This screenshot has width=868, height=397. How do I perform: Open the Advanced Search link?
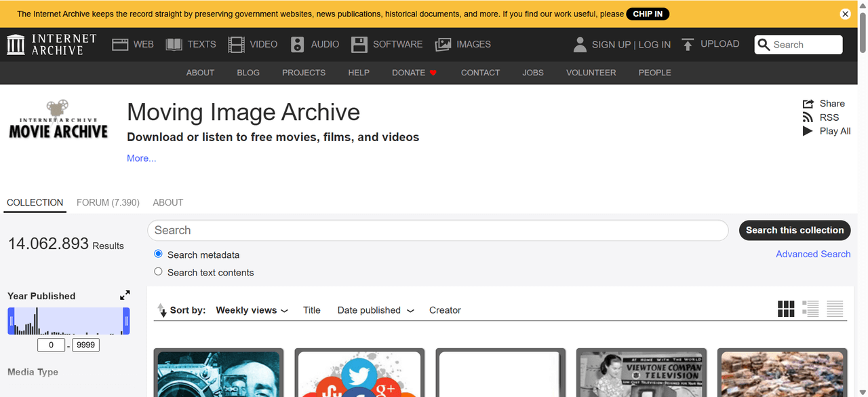click(x=813, y=254)
